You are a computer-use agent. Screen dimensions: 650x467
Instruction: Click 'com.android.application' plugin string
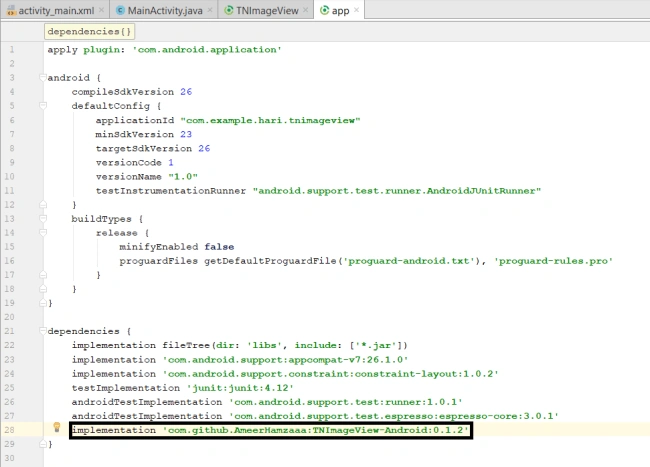click(207, 50)
